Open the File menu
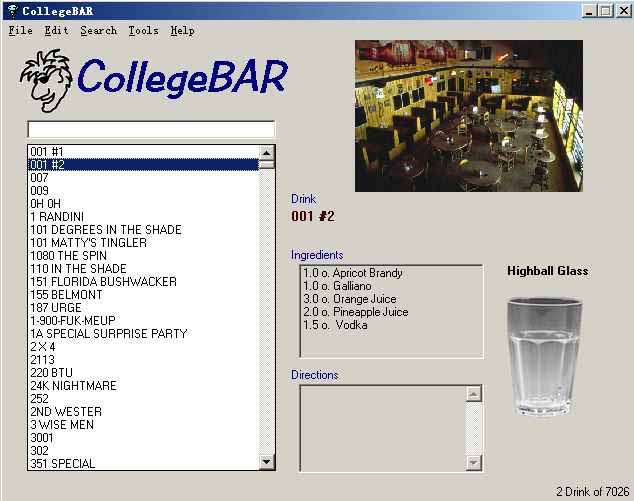This screenshot has height=501, width=634. click(20, 31)
